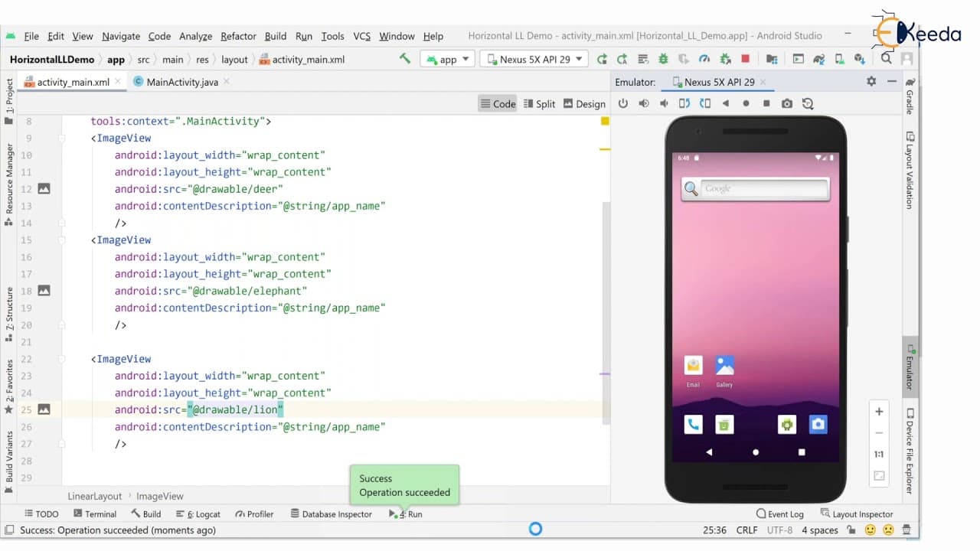The width and height of the screenshot is (980, 551).
Task: Open the Email app on emulator
Action: pyautogui.click(x=693, y=370)
